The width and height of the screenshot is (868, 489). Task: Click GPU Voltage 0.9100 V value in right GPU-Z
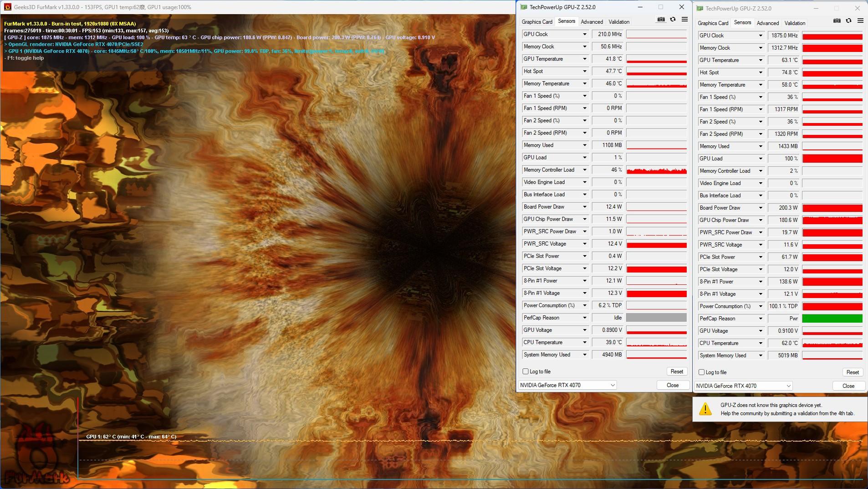point(784,331)
